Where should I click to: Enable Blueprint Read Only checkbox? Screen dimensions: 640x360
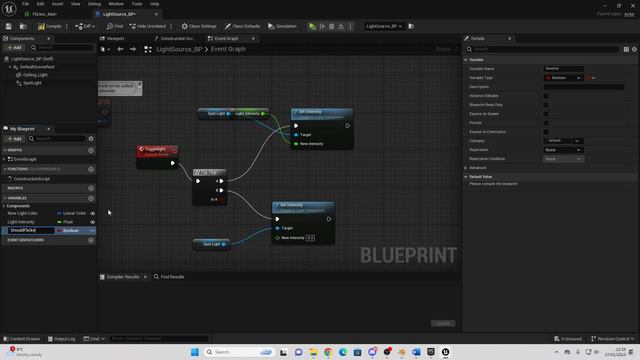pyautogui.click(x=546, y=105)
